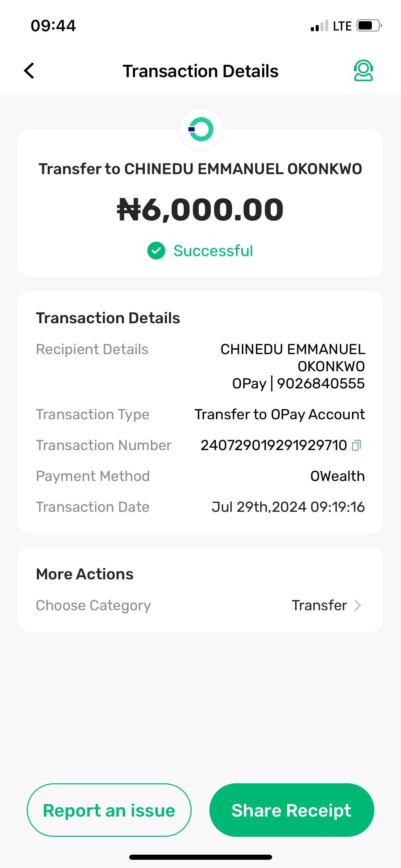This screenshot has width=401, height=868.
Task: Tap the back arrow icon
Action: click(29, 71)
